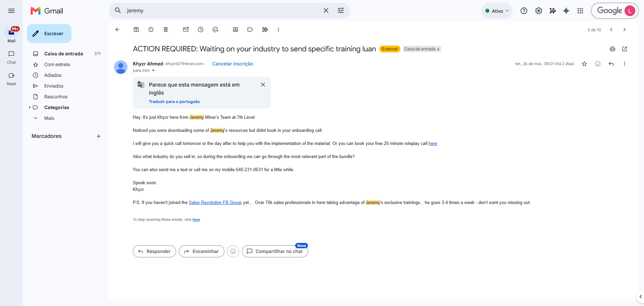This screenshot has height=306, width=644.
Task: Open email in a new window
Action: [x=625, y=49]
